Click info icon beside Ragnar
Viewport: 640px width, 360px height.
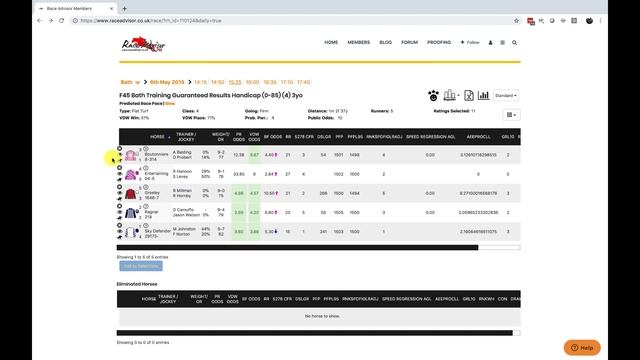click(146, 207)
